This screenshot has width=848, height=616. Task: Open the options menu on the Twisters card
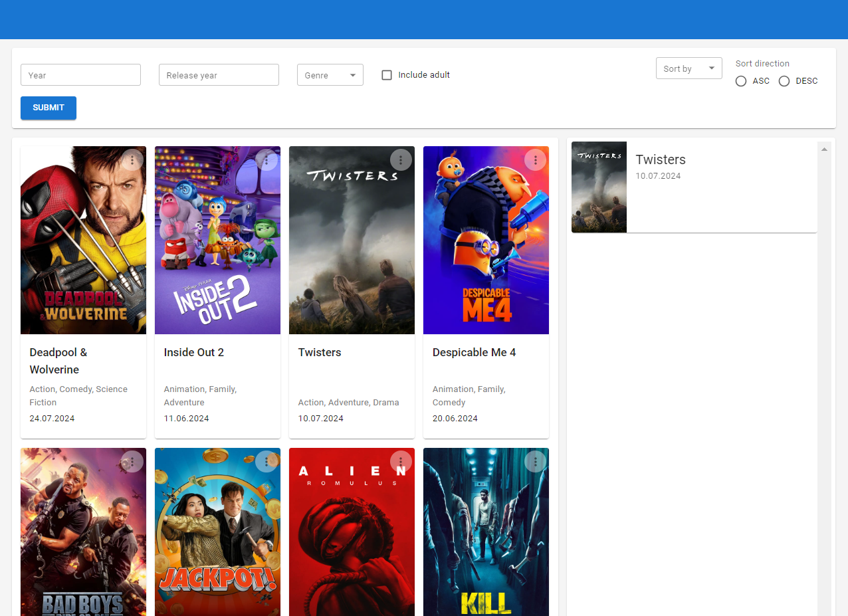coord(401,159)
